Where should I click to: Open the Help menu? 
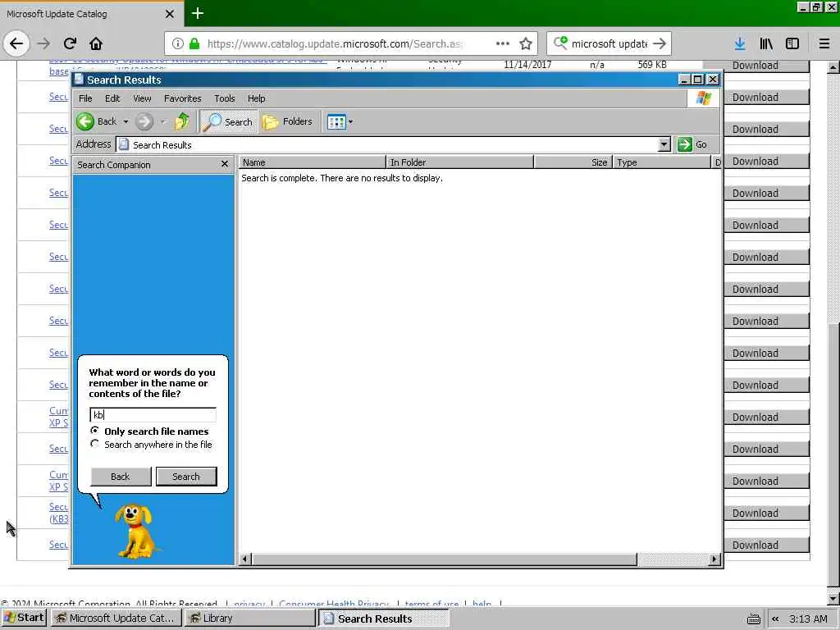pos(256,98)
